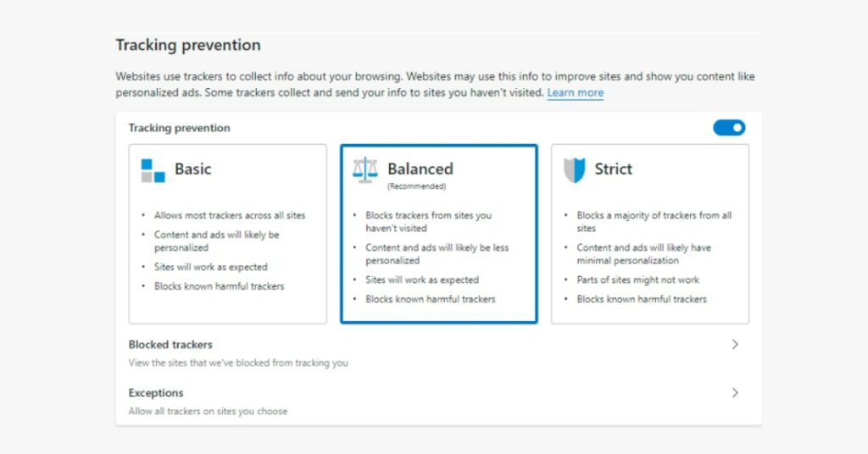The width and height of the screenshot is (868, 454).
Task: Expand Blocked trackers with its chevron arrow
Action: pos(735,345)
